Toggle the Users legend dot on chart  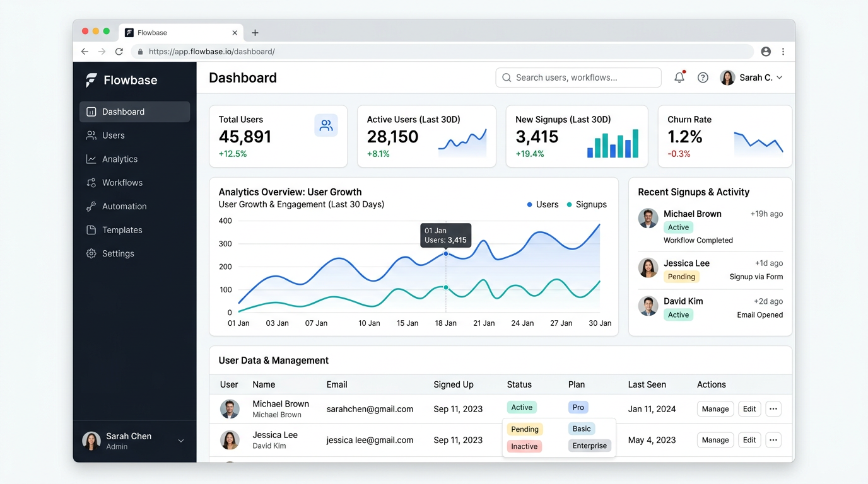point(530,204)
